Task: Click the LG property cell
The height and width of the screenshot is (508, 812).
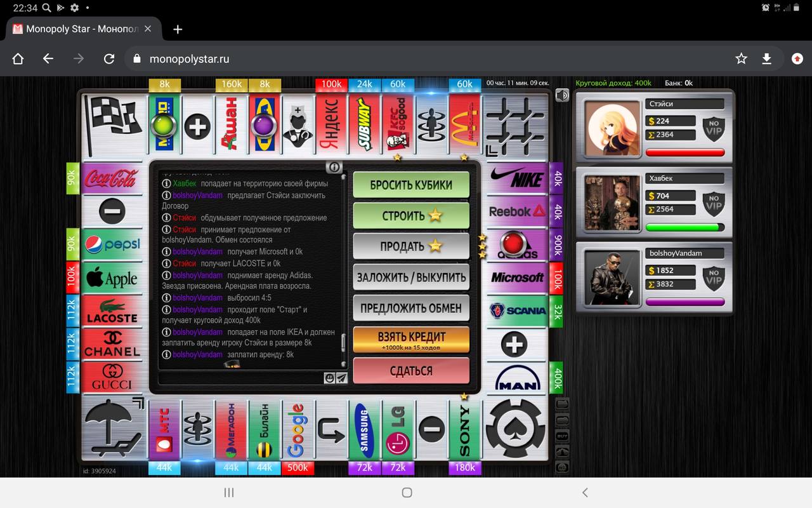Action: click(x=398, y=429)
